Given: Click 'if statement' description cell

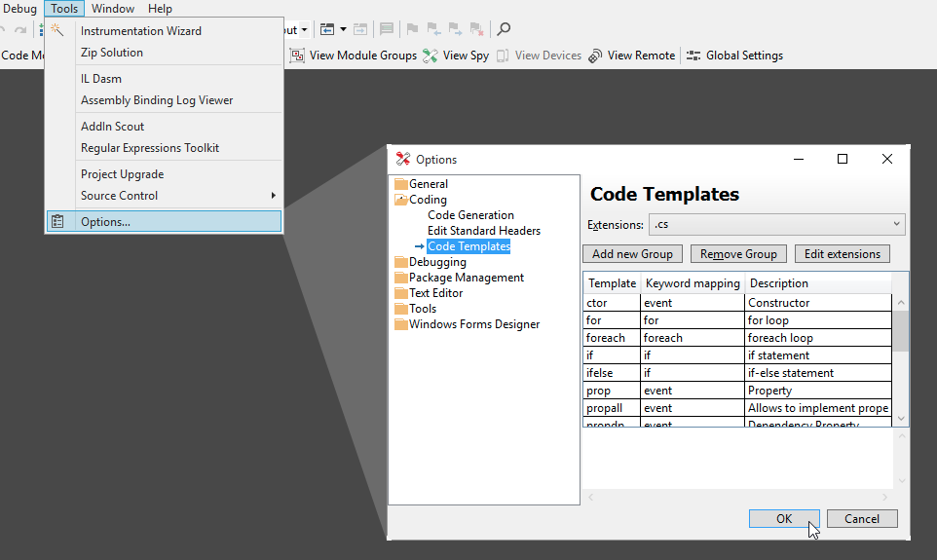Looking at the screenshot, I should [x=818, y=355].
